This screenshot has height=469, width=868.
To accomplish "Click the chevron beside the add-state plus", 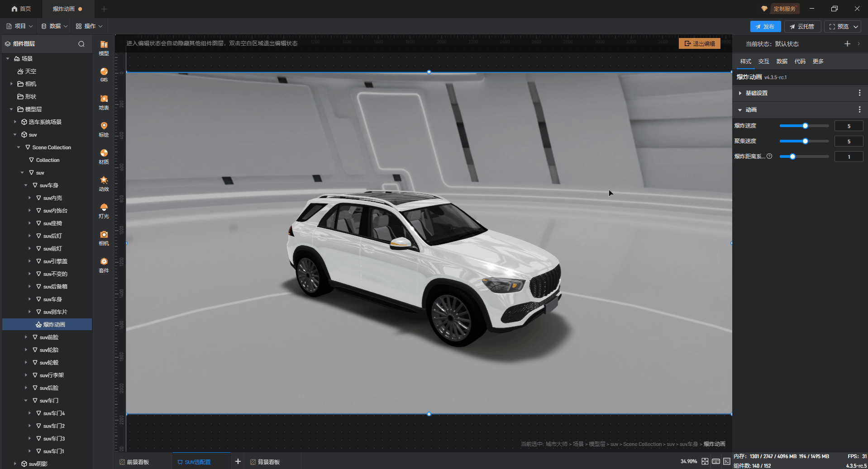I will (859, 44).
